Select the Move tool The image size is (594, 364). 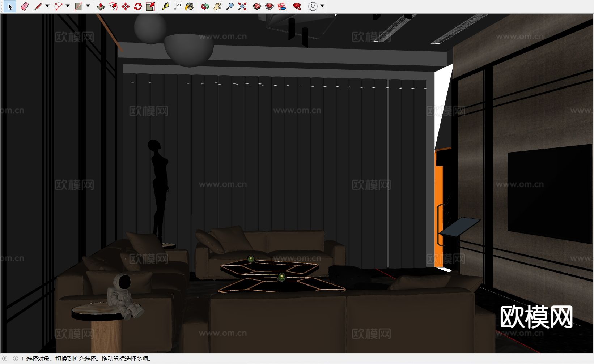point(126,7)
